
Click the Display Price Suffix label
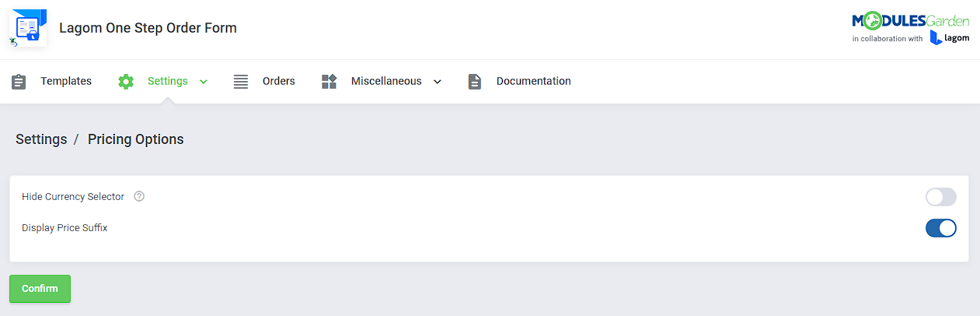65,228
